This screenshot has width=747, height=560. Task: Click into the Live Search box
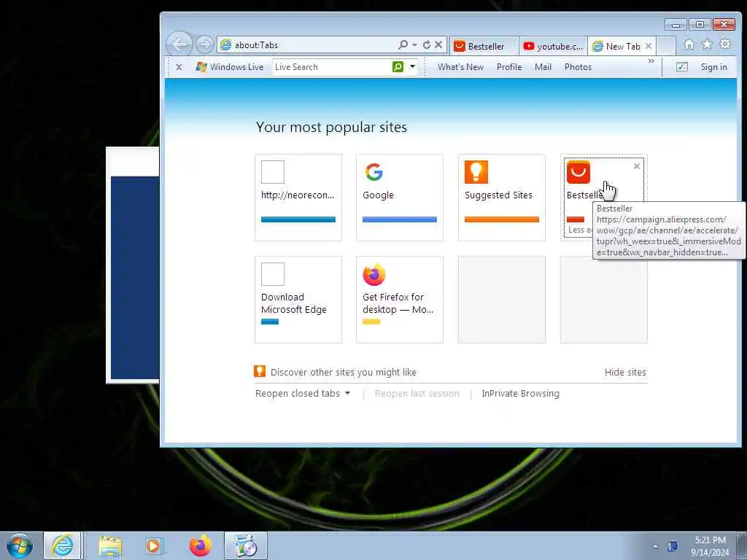(332, 67)
